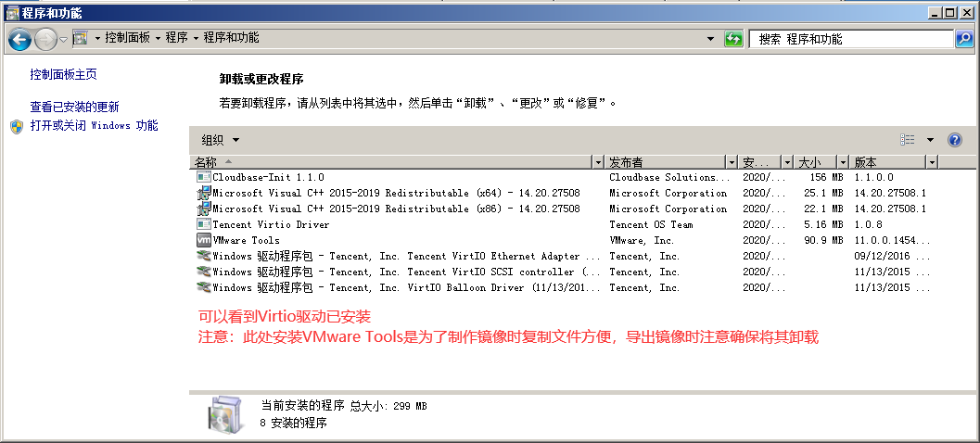The width and height of the screenshot is (980, 443).
Task: Click the green refresh button
Action: [733, 39]
